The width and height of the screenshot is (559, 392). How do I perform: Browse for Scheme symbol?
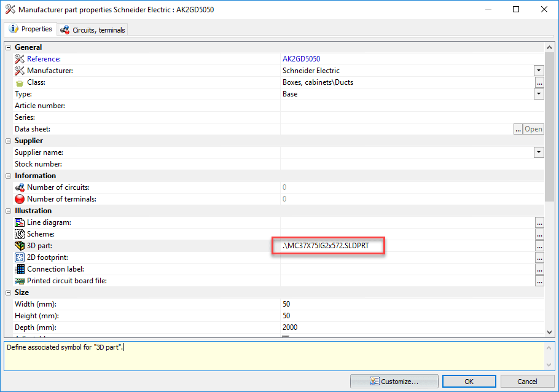click(539, 234)
